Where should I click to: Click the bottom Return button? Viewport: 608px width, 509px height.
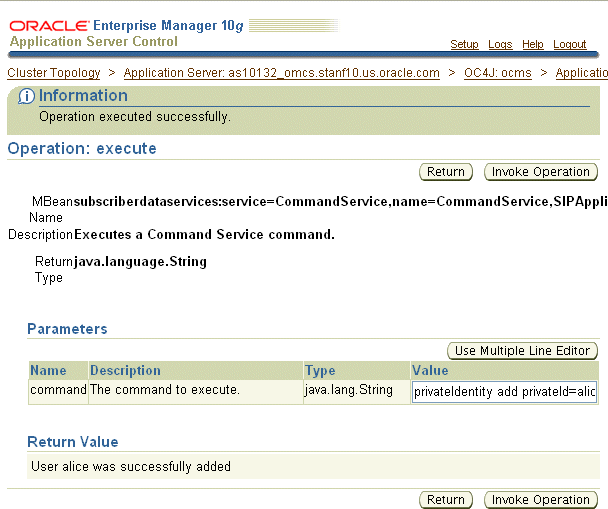[446, 500]
